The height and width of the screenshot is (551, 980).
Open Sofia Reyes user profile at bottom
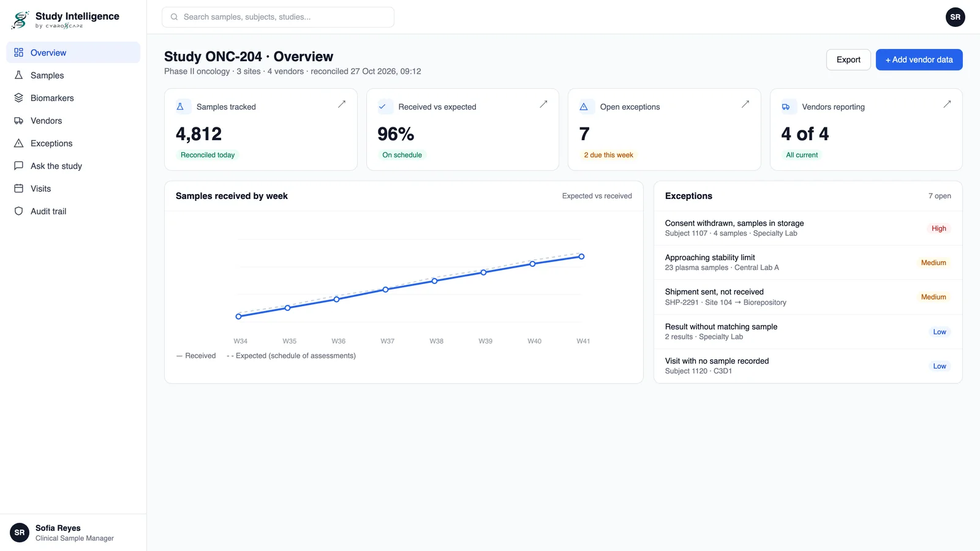[73, 533]
